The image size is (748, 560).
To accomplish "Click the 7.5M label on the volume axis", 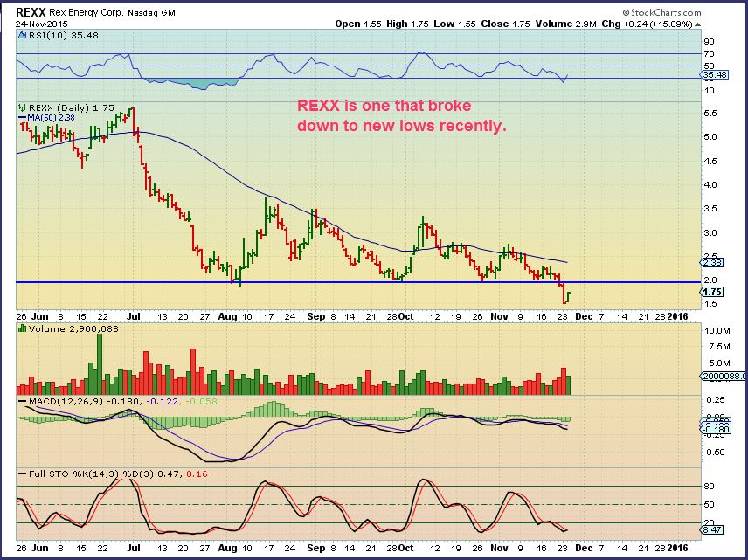I will (717, 346).
